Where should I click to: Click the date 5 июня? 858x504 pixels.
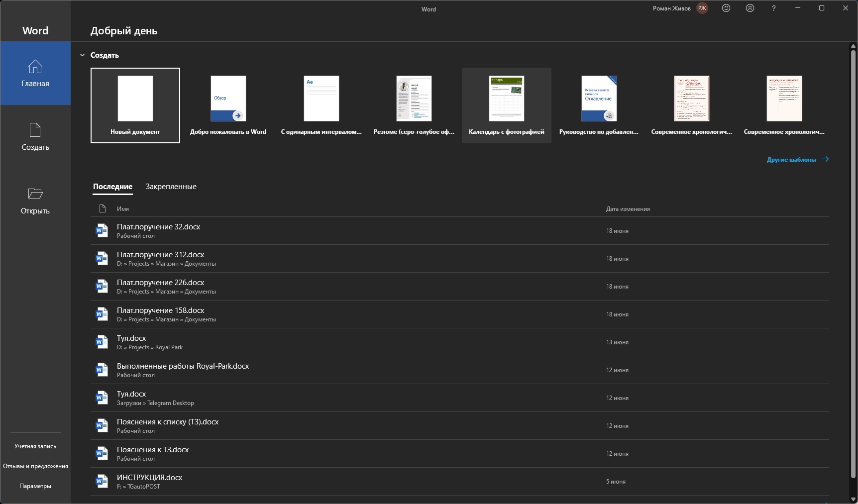(616, 482)
